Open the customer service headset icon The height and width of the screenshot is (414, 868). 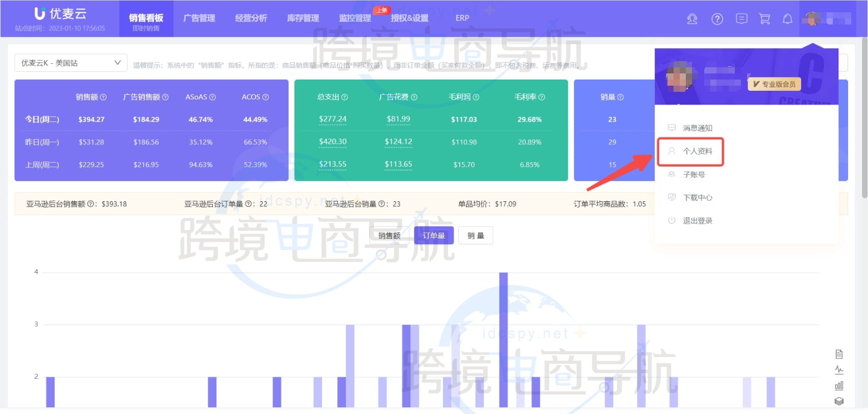[x=692, y=19]
